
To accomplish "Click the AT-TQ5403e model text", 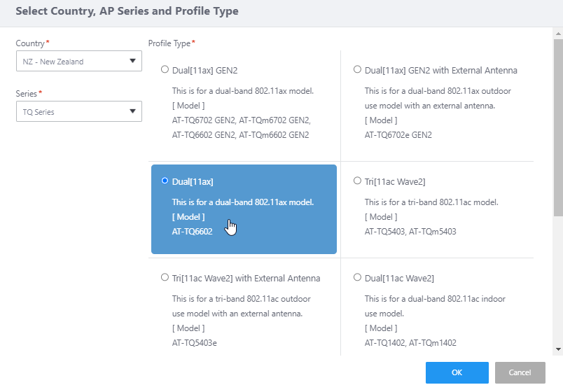I will tap(195, 342).
